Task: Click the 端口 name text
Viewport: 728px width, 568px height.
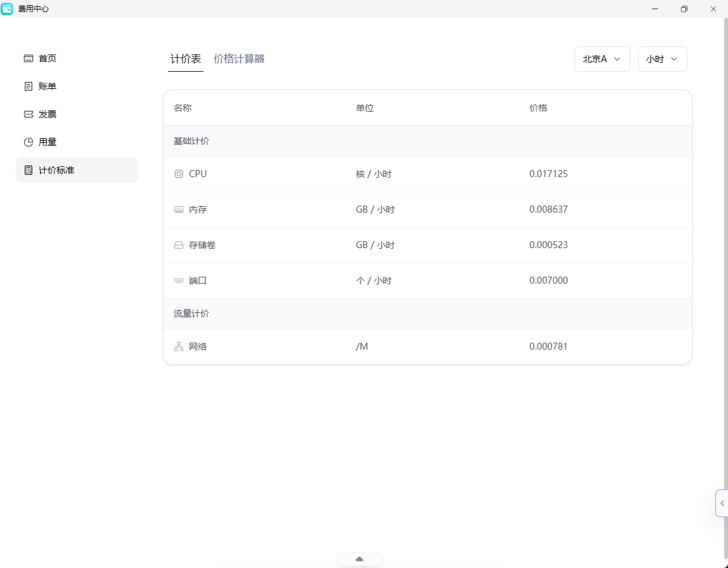Action: point(198,281)
